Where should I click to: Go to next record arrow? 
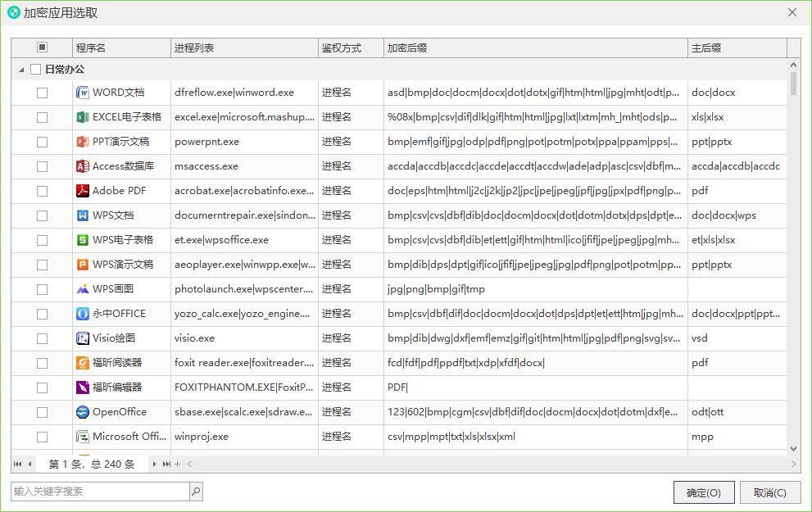[154, 464]
